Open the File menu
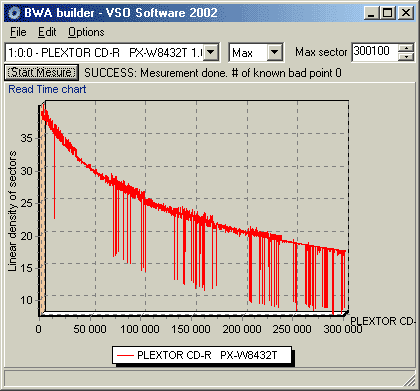The image size is (420, 391). pos(18,32)
